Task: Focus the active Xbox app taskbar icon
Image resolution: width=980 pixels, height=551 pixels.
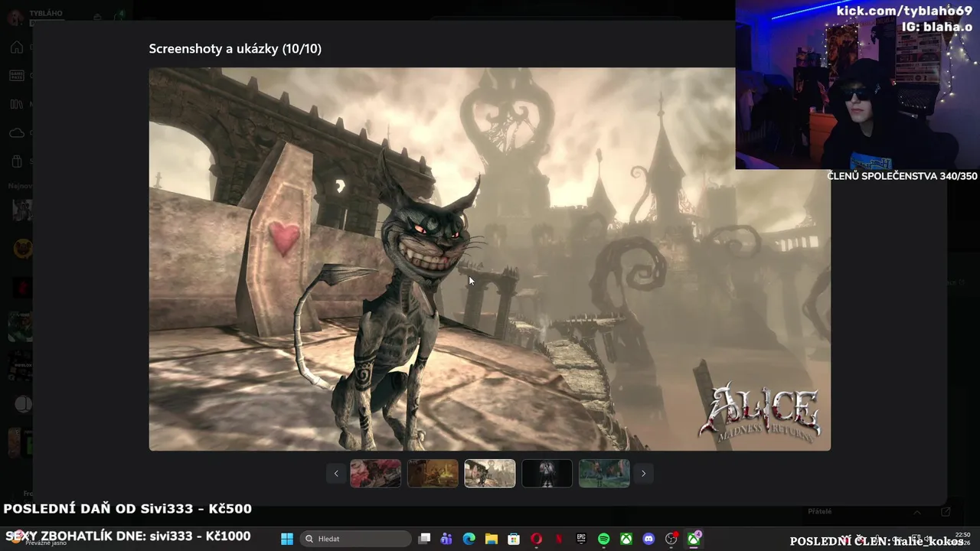Action: coord(694,539)
